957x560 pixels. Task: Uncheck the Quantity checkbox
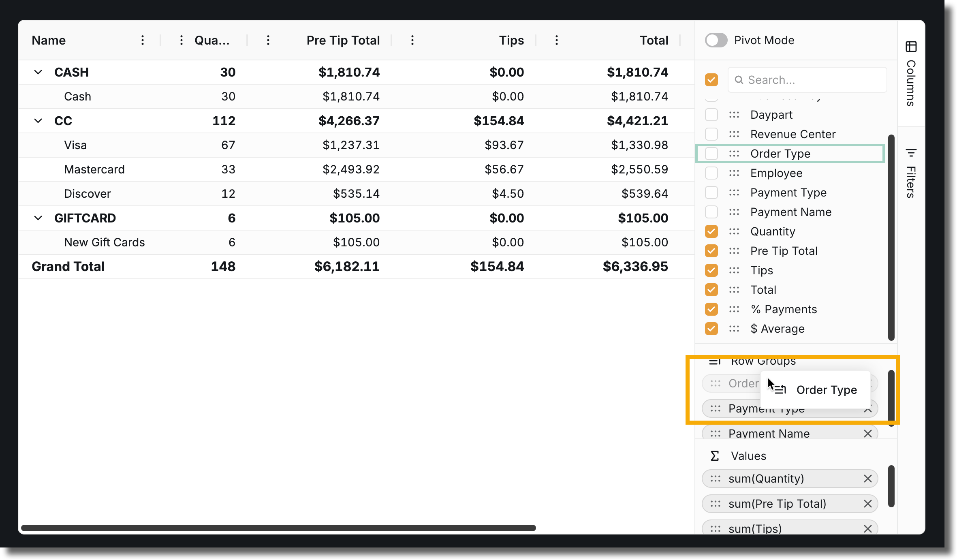pyautogui.click(x=711, y=231)
